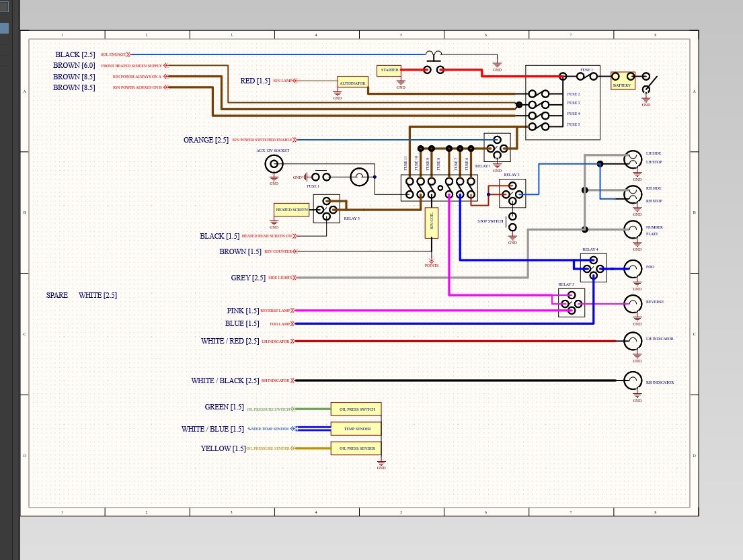This screenshot has width=743, height=560.
Task: Select the BATTERY component block
Action: [622, 81]
